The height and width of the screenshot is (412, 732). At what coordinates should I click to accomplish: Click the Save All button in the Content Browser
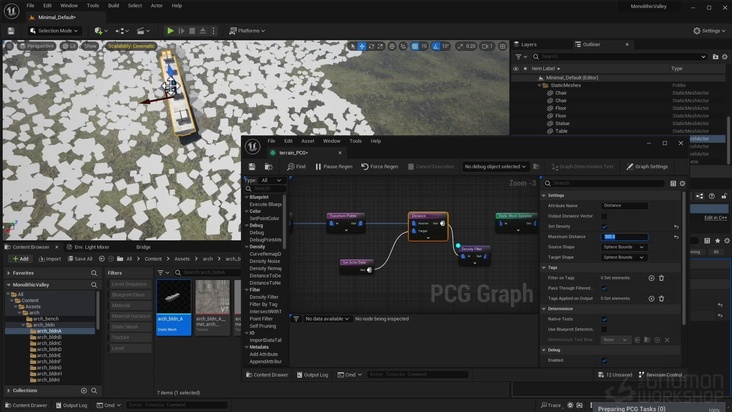[81, 259]
